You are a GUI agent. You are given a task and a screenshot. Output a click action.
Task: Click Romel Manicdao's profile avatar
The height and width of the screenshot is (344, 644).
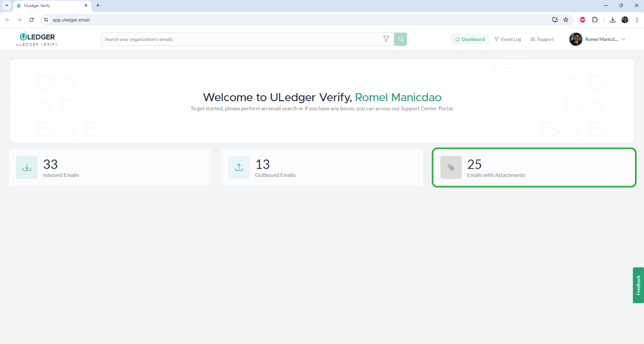[x=576, y=39]
